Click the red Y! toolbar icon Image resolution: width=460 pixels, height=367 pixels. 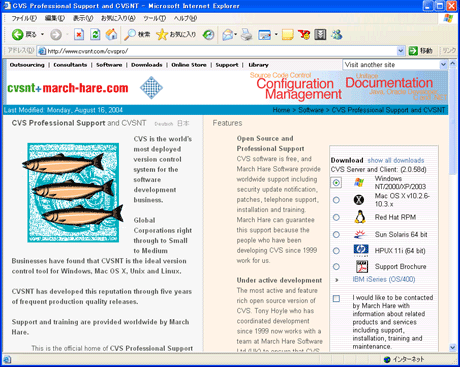pyautogui.click(x=304, y=34)
